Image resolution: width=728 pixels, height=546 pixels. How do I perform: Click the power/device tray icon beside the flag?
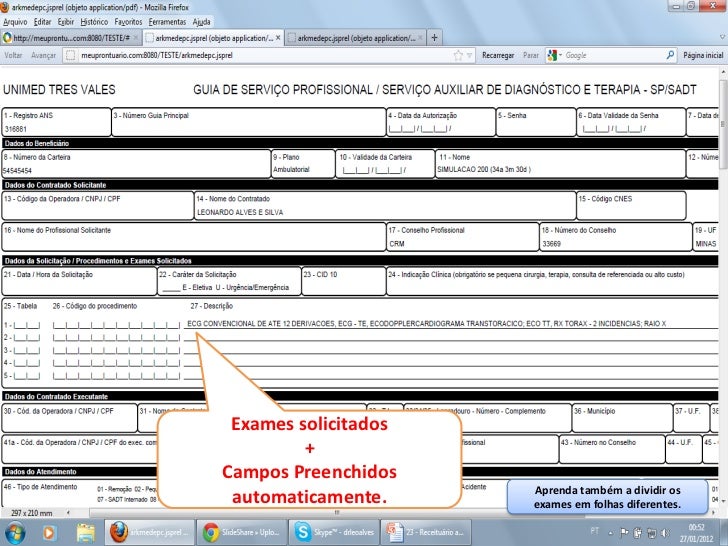pyautogui.click(x=638, y=533)
